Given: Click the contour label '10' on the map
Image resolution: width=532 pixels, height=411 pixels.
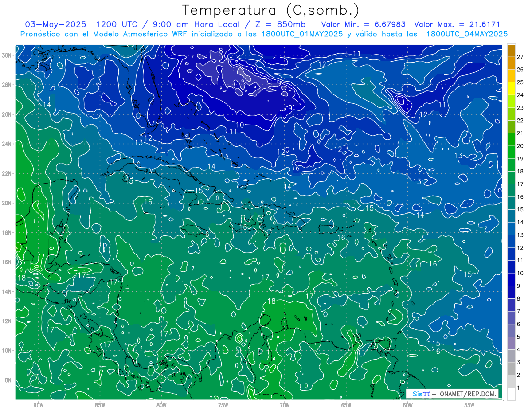Looking at the screenshot, I should coord(240,125).
